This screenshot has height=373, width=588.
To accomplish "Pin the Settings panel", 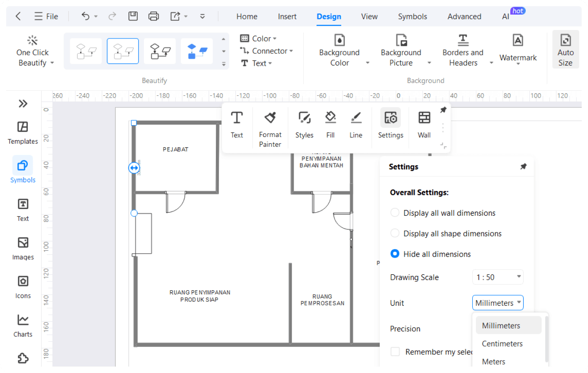I will click(523, 167).
